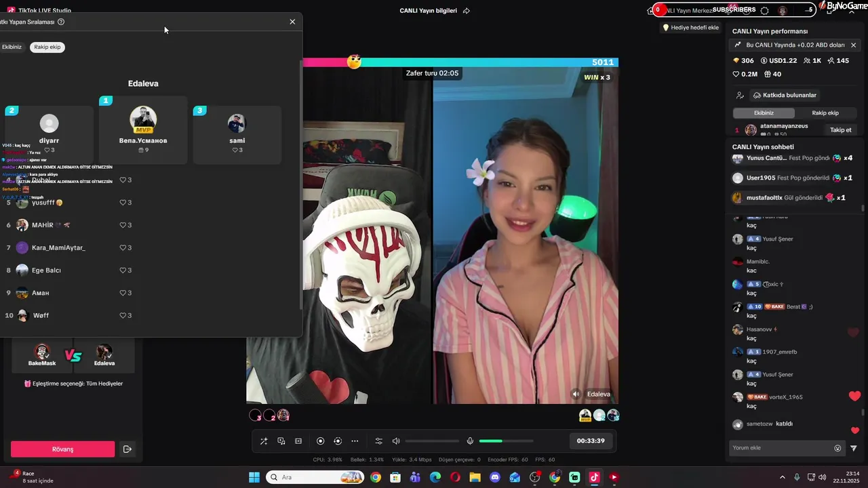868x488 pixels.
Task: Click the new followers count 145
Action: click(x=838, y=61)
